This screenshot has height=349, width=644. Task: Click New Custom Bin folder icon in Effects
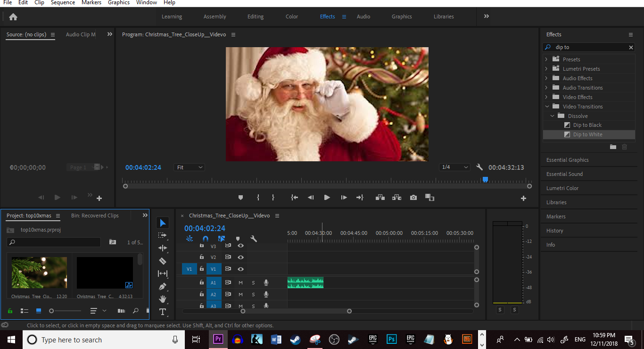point(613,147)
